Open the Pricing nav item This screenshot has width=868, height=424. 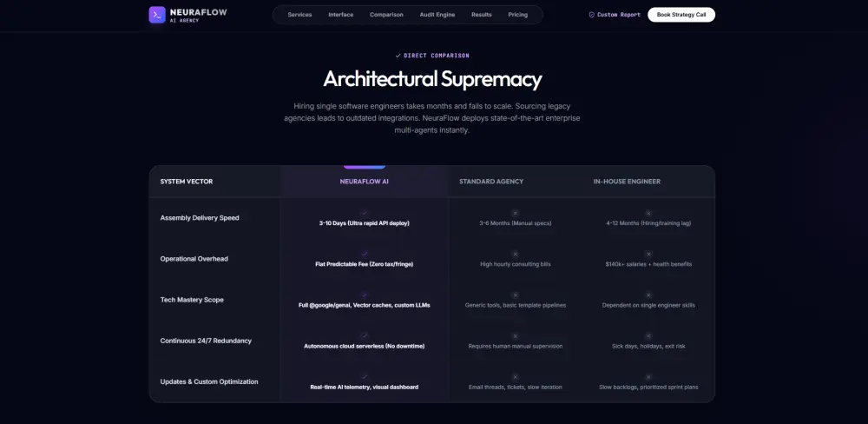click(517, 15)
